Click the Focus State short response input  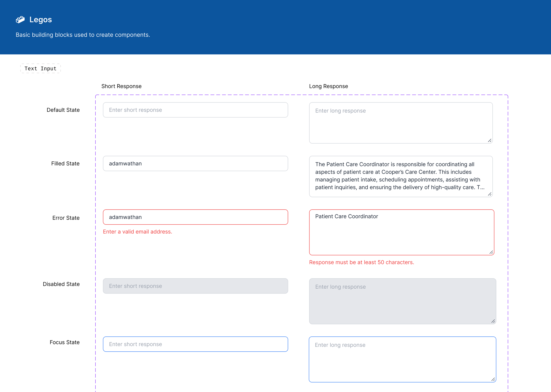coord(195,344)
